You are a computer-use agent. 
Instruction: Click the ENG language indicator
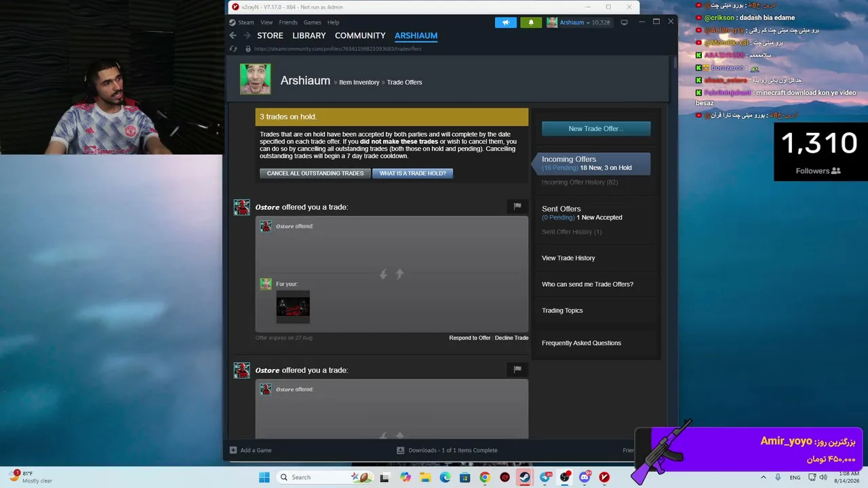(x=795, y=477)
